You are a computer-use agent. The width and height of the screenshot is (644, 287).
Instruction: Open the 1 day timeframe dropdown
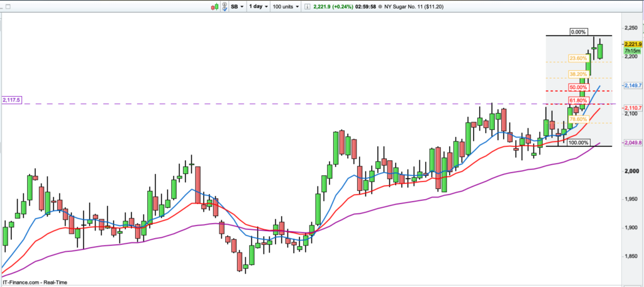pyautogui.click(x=258, y=6)
